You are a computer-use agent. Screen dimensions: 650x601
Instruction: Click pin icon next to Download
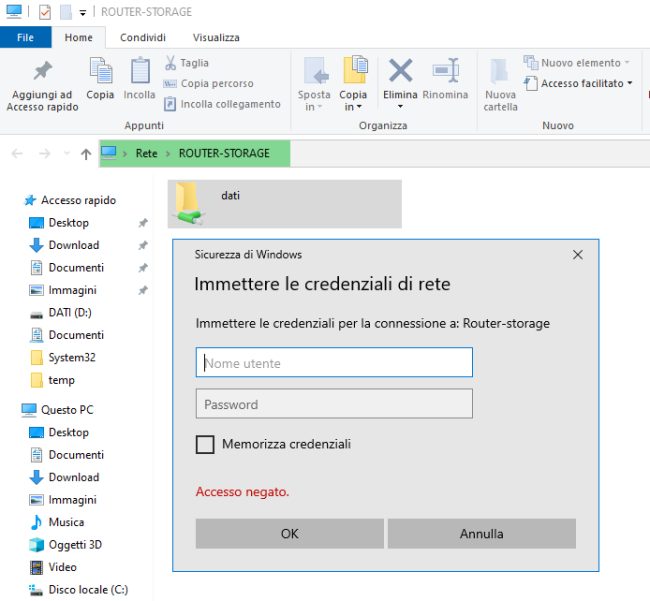tap(143, 245)
